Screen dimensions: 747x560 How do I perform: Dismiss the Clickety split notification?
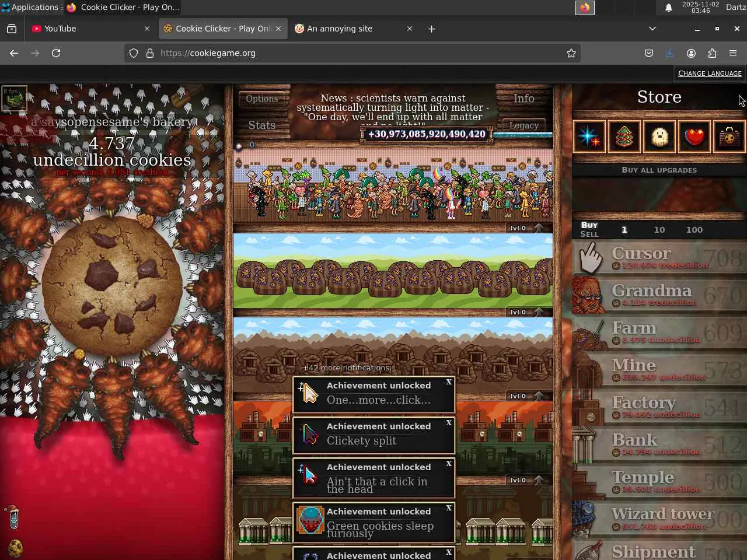tap(449, 423)
